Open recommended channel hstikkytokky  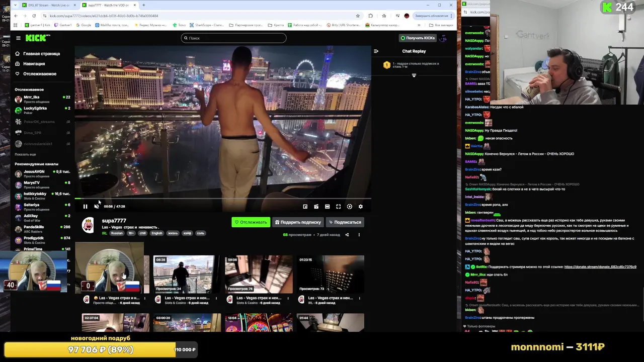point(42,196)
